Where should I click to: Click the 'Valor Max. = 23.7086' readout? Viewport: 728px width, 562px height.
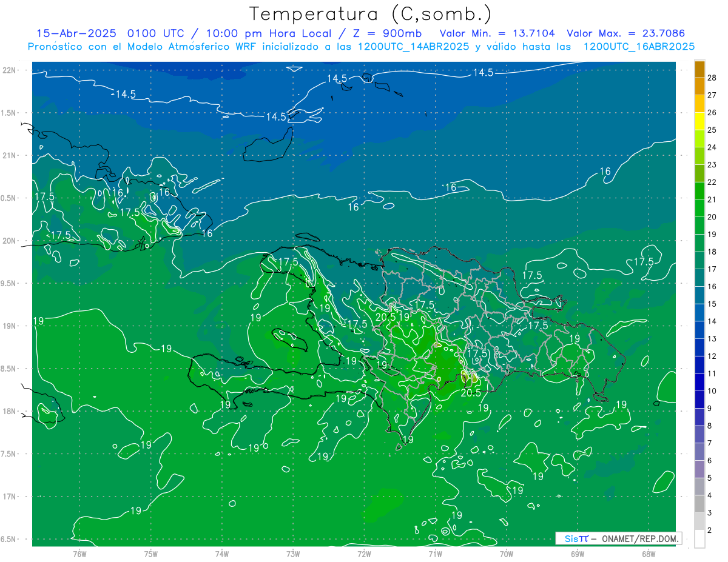(626, 33)
